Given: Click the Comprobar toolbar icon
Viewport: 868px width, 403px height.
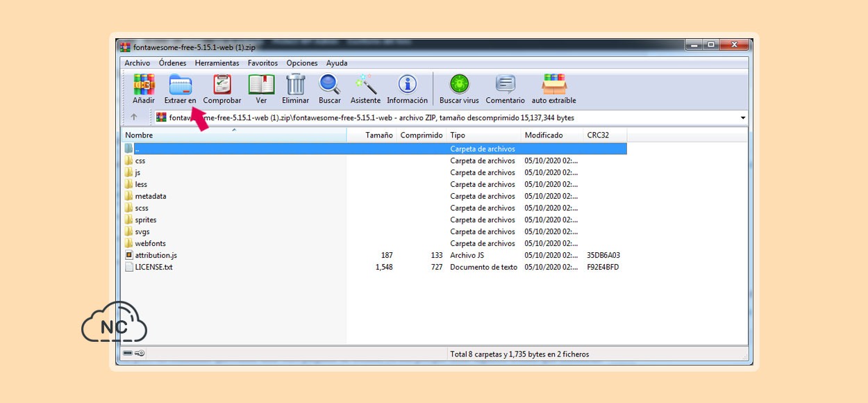Looking at the screenshot, I should coord(222,85).
